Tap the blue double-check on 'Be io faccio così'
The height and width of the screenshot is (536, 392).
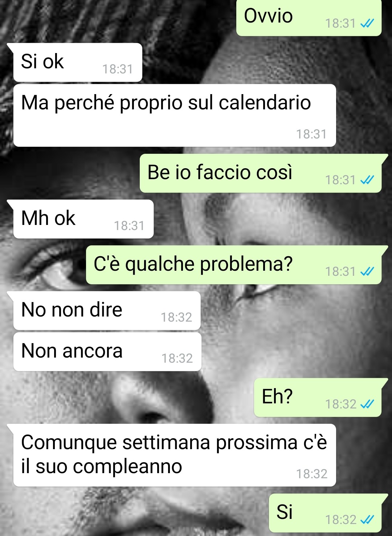[367, 180]
